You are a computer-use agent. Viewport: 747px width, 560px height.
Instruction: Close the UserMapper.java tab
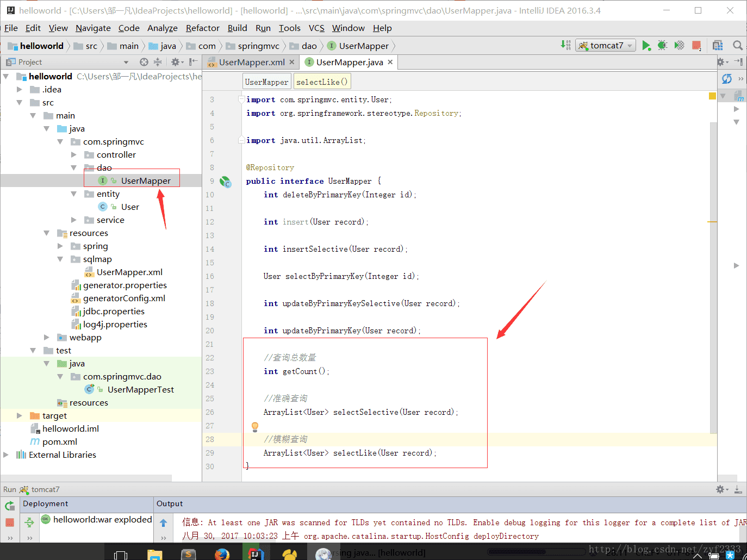(x=390, y=62)
